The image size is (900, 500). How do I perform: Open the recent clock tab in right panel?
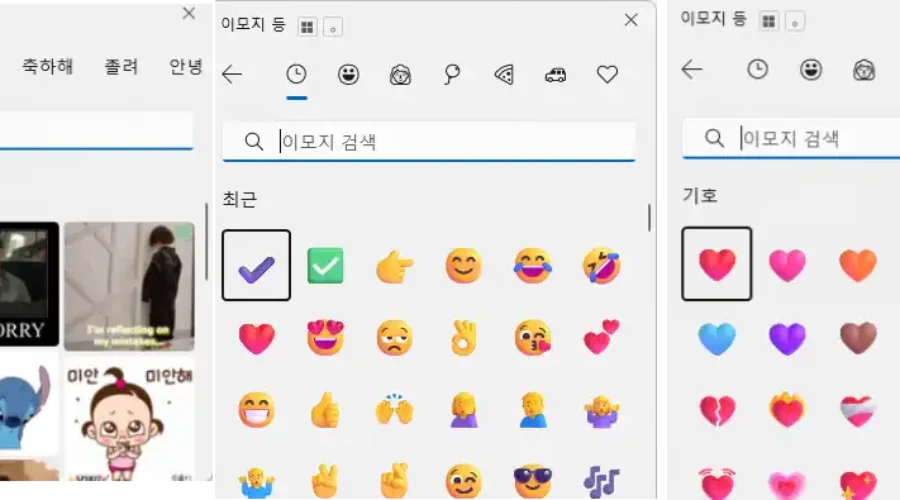point(758,69)
